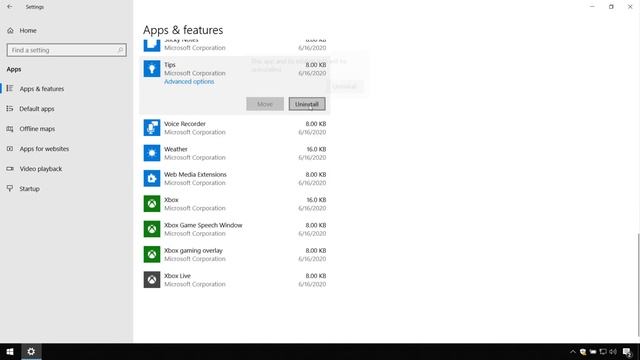Click the Uninstall button for Tips
Screen dimensions: 640x360
pos(307,104)
